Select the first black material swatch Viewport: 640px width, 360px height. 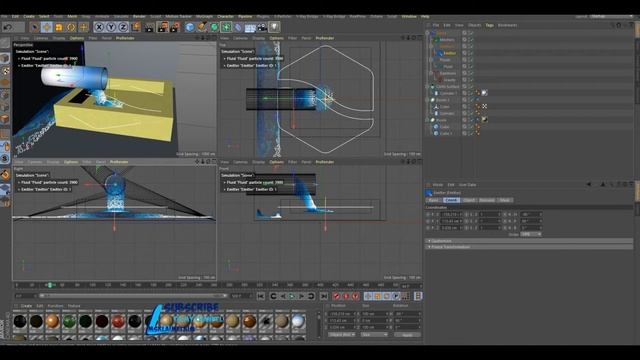point(20,322)
